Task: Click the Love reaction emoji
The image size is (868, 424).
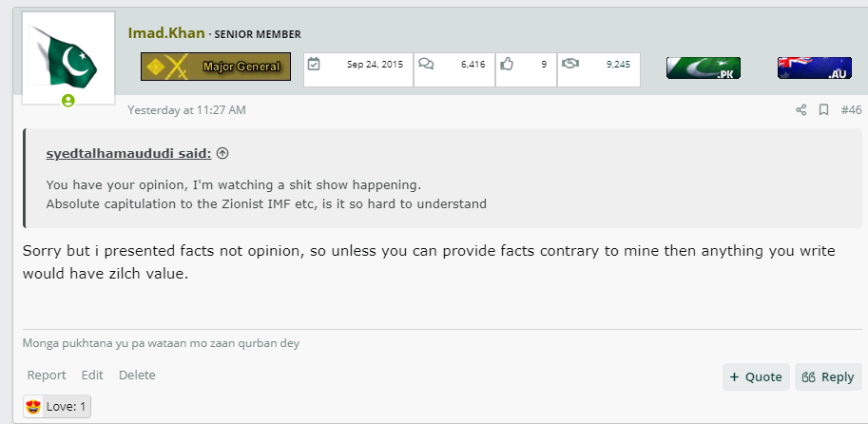Action: (x=33, y=407)
